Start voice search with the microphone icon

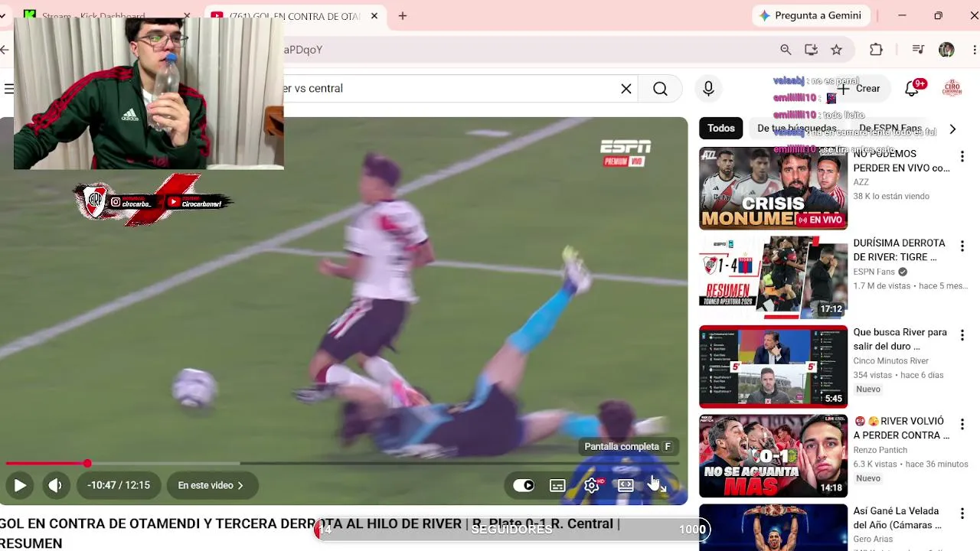tap(708, 89)
